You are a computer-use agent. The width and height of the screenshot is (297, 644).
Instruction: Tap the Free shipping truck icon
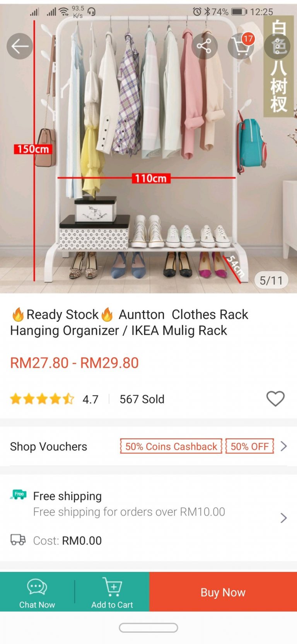click(18, 495)
